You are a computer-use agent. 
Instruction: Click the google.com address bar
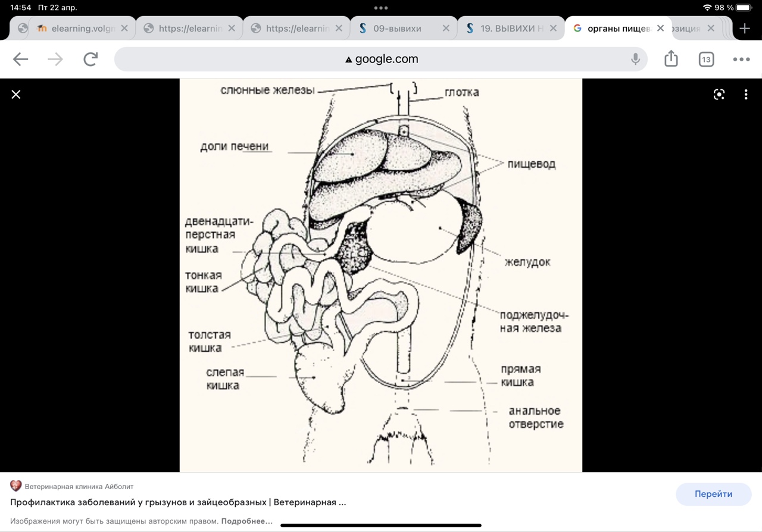tap(381, 59)
